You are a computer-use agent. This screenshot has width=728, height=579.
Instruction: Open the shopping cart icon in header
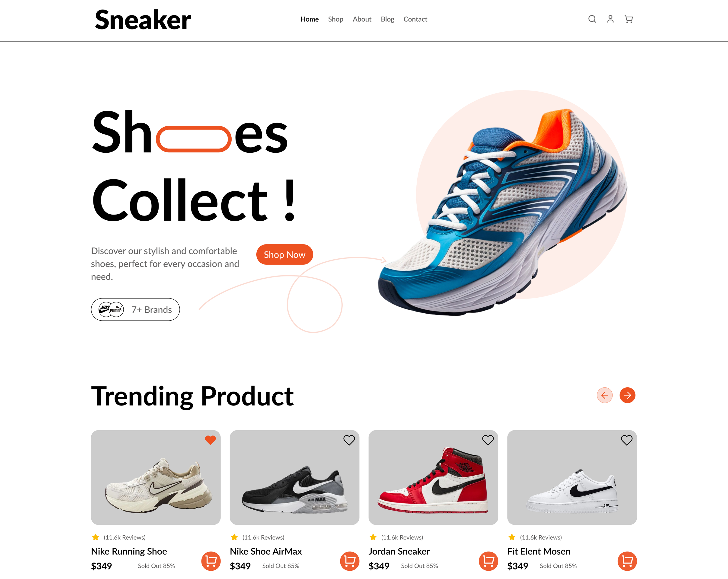tap(628, 19)
